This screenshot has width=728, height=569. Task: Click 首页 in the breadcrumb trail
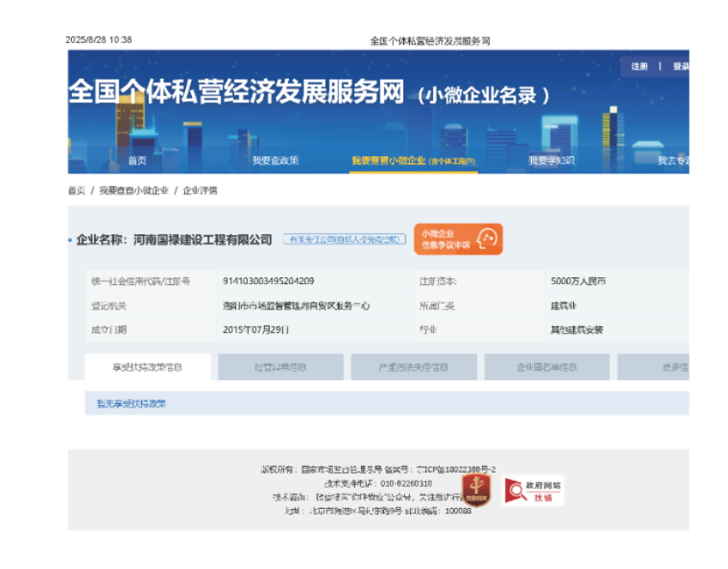tap(76, 191)
